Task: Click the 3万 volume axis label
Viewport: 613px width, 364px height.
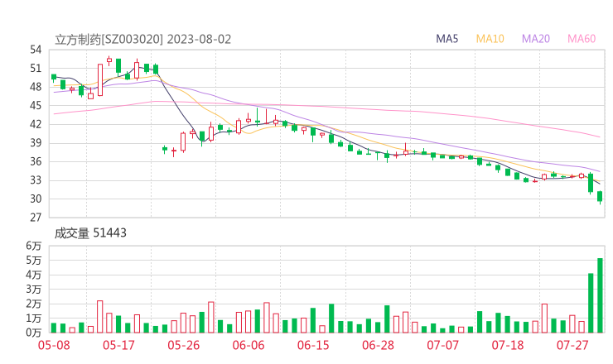Action: pos(34,290)
